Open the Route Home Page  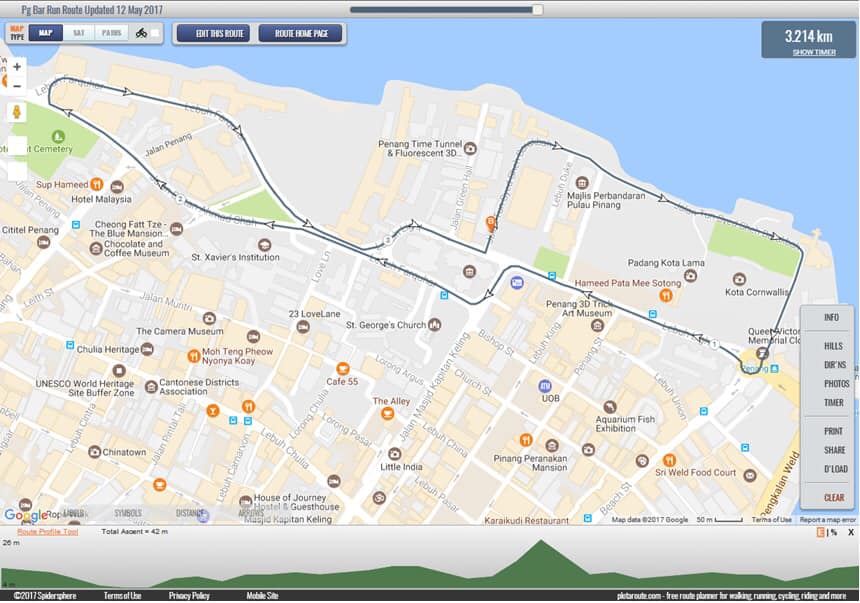click(301, 33)
